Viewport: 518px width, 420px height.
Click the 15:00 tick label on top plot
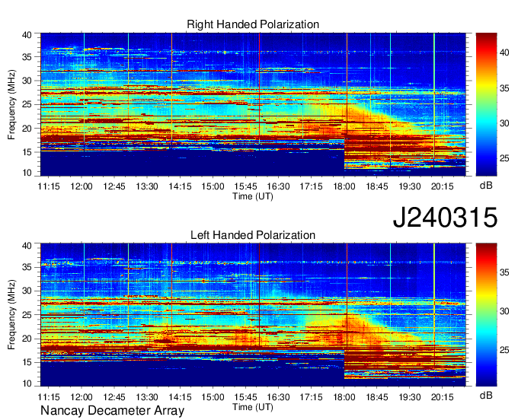[x=213, y=186]
